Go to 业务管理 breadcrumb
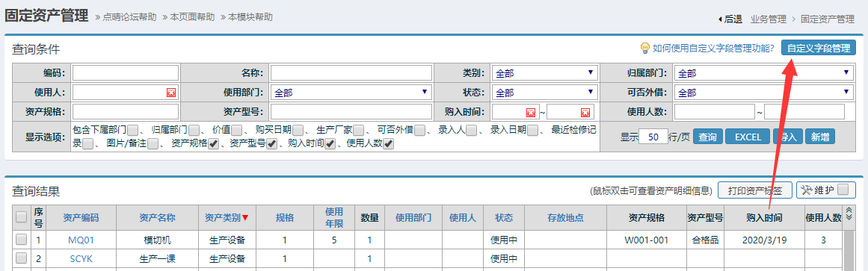Screen dimensions: 868x271 click(769, 19)
